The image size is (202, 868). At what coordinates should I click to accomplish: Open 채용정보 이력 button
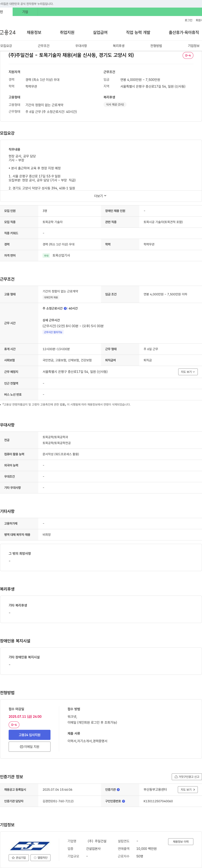tap(181, 842)
